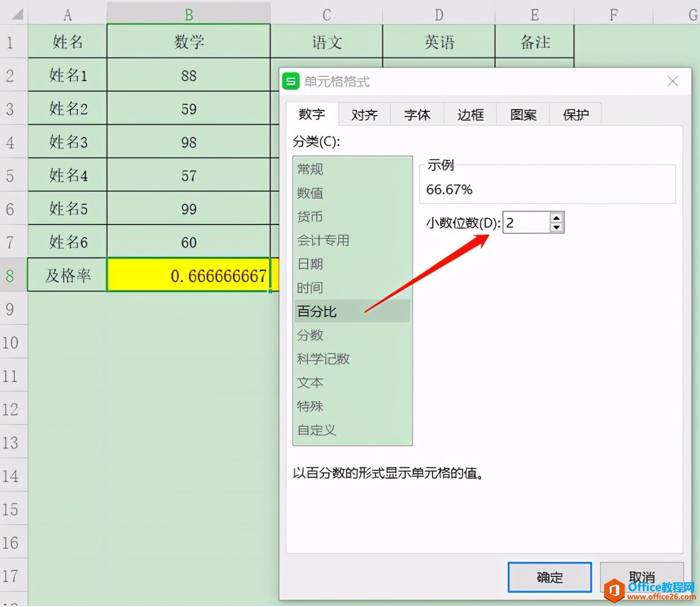Select the 时间 category

click(352, 288)
